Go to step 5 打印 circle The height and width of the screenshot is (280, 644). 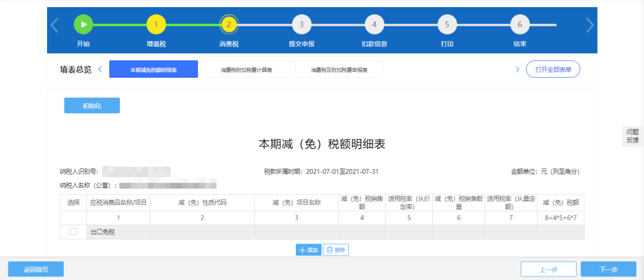447,24
